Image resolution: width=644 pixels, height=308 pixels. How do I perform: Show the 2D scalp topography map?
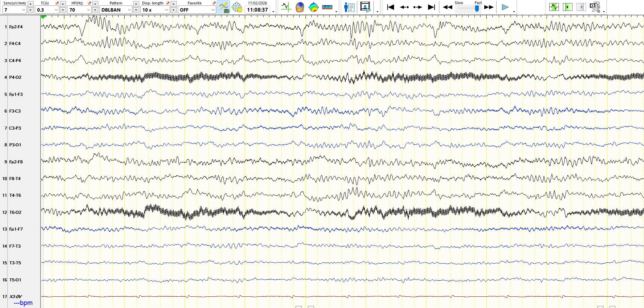[x=313, y=7]
